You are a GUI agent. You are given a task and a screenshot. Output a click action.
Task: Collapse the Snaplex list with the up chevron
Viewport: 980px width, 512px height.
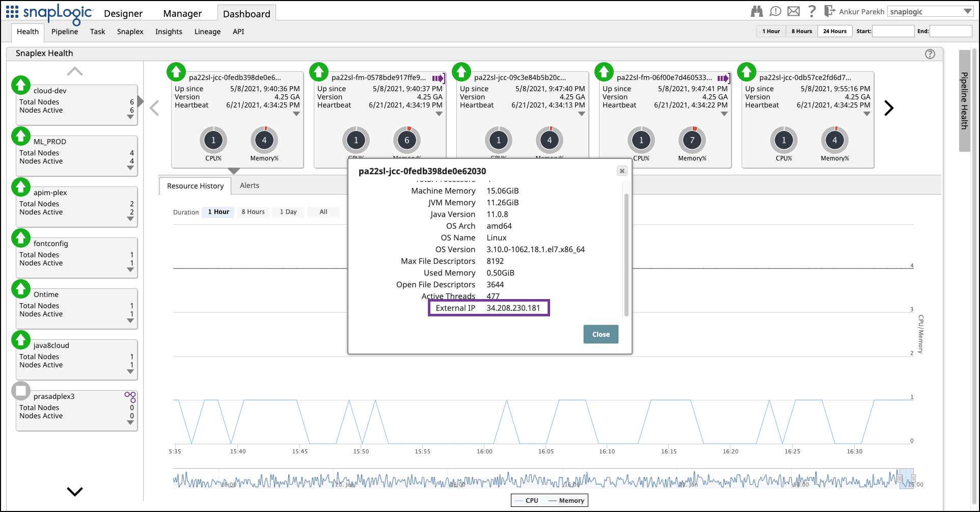pyautogui.click(x=75, y=71)
